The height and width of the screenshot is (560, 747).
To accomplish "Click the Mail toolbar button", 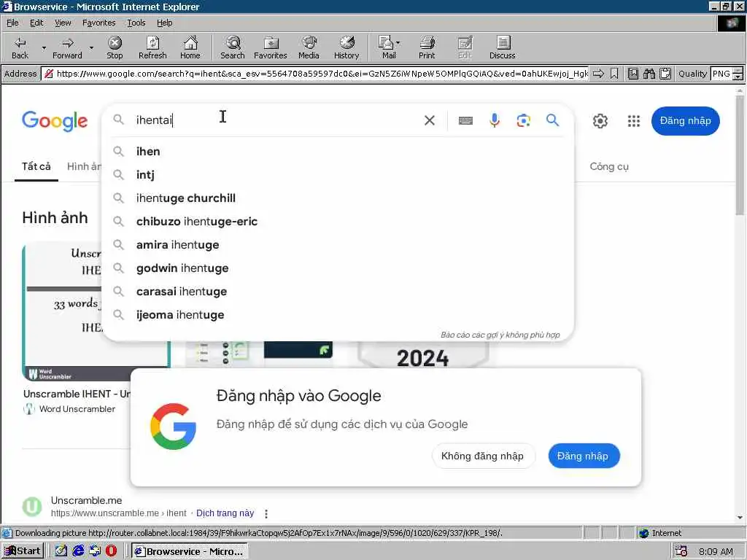I will click(x=387, y=47).
